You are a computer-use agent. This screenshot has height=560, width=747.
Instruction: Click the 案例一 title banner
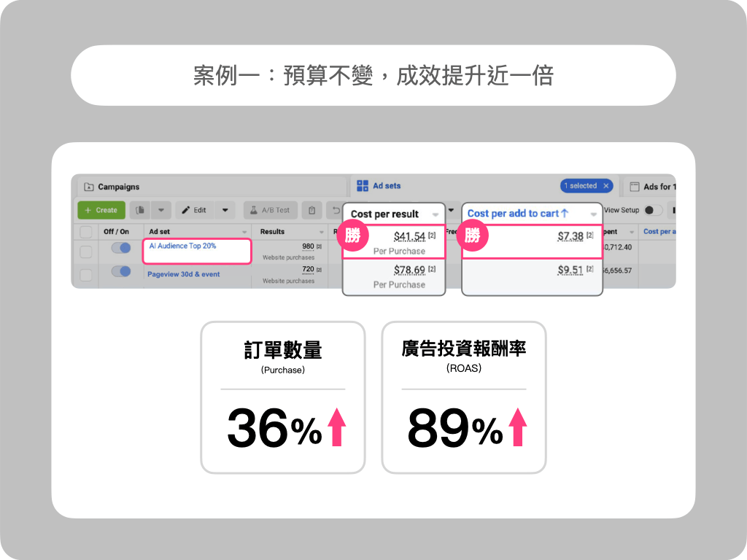pyautogui.click(x=373, y=75)
